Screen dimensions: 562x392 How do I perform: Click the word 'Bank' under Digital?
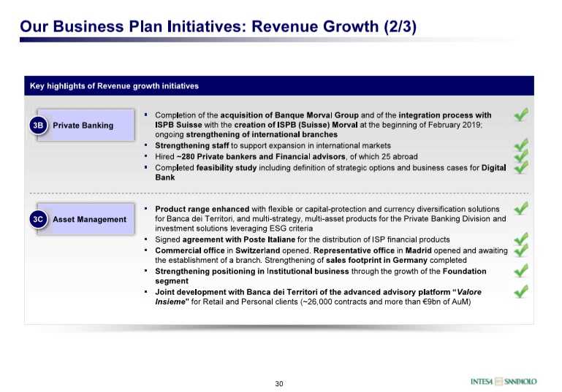[x=165, y=177]
